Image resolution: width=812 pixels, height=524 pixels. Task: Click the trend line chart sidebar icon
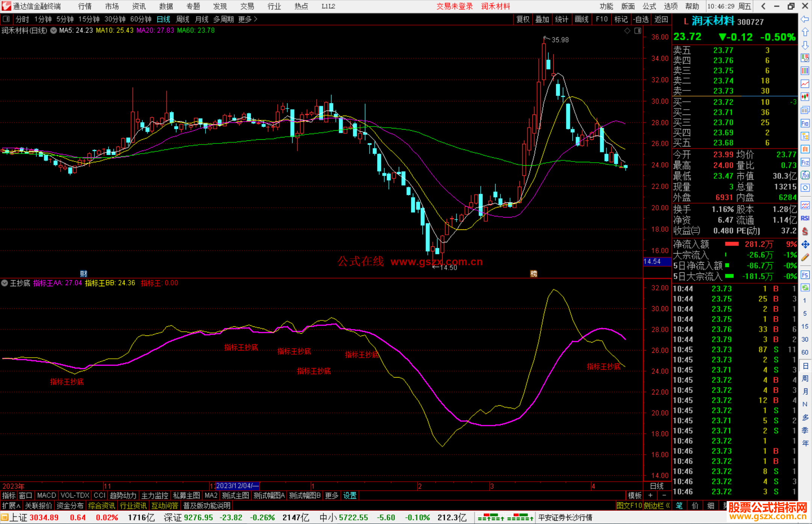pyautogui.click(x=805, y=84)
